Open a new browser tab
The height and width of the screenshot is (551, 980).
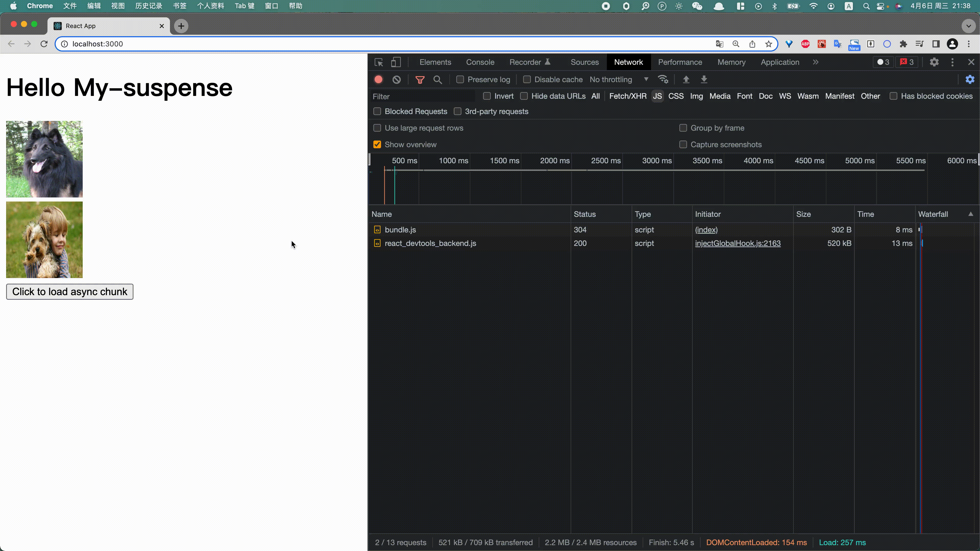(x=181, y=26)
